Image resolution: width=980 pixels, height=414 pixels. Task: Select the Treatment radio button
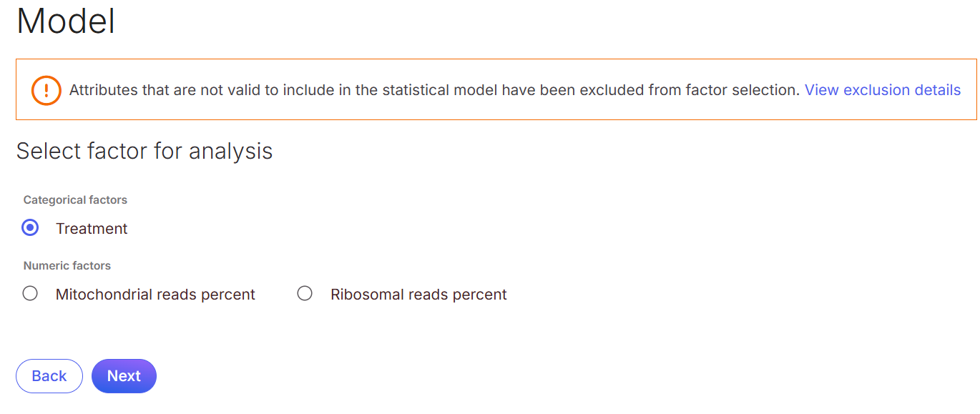(x=30, y=228)
